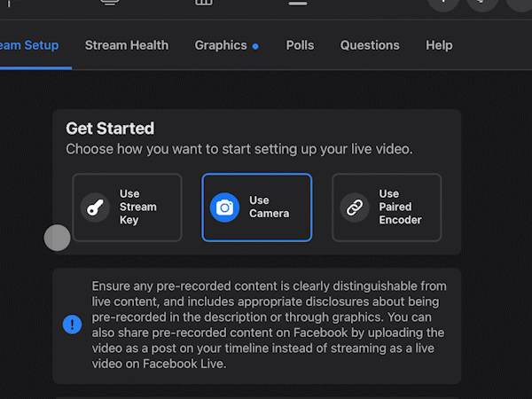Click the blue camera icon
The image size is (532, 399).
[224, 207]
